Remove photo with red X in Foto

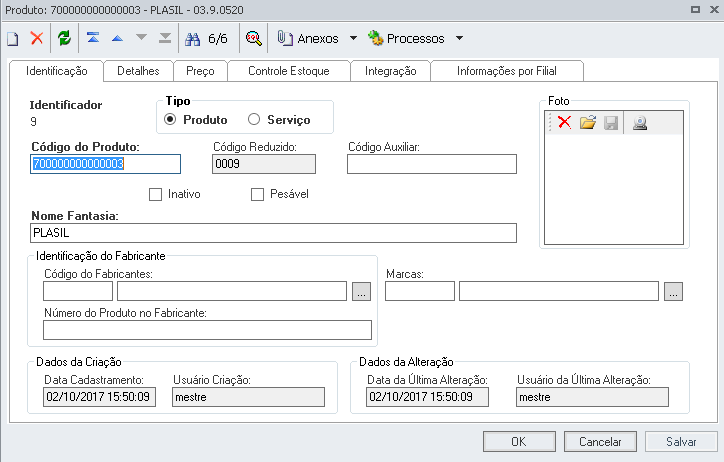(x=564, y=122)
